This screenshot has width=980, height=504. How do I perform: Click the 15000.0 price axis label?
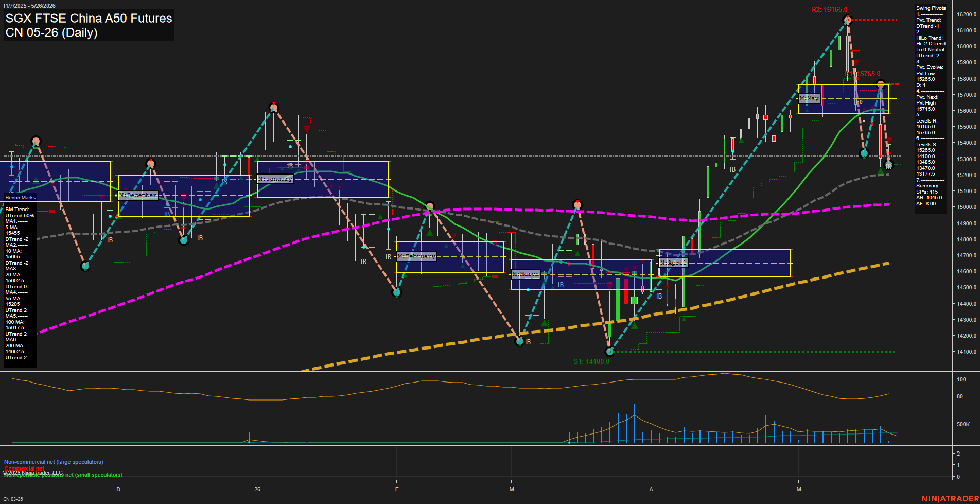(967, 207)
